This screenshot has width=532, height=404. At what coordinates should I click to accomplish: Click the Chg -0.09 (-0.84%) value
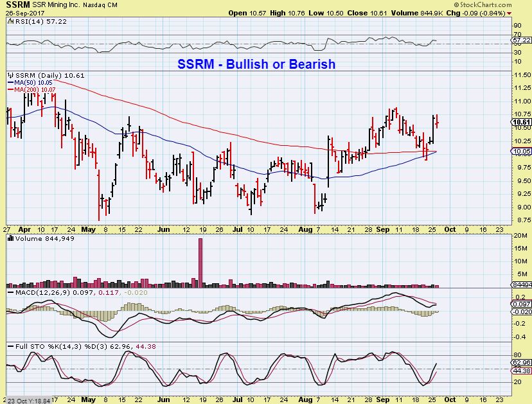point(475,13)
